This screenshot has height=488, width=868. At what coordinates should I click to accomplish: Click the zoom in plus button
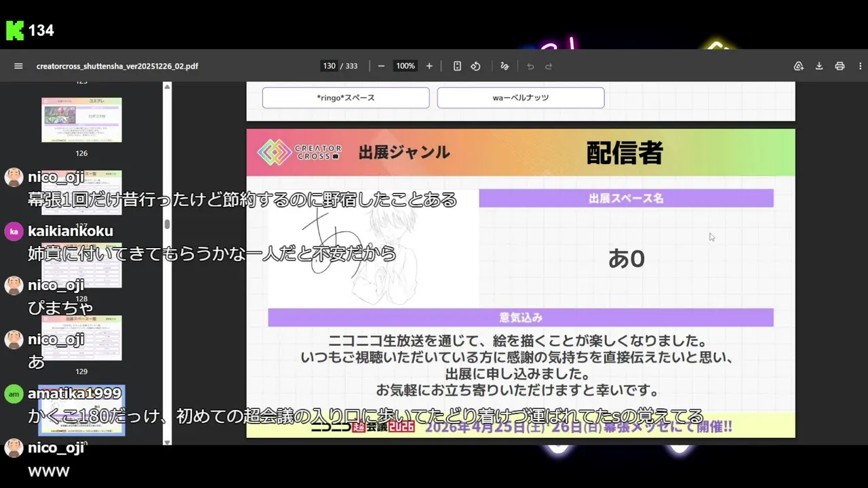pyautogui.click(x=429, y=66)
